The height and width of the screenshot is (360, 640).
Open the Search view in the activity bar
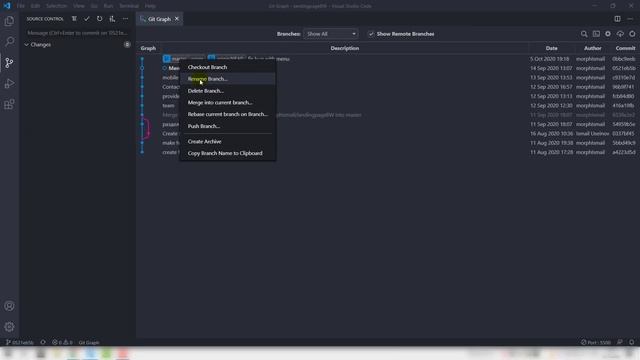[x=9, y=42]
